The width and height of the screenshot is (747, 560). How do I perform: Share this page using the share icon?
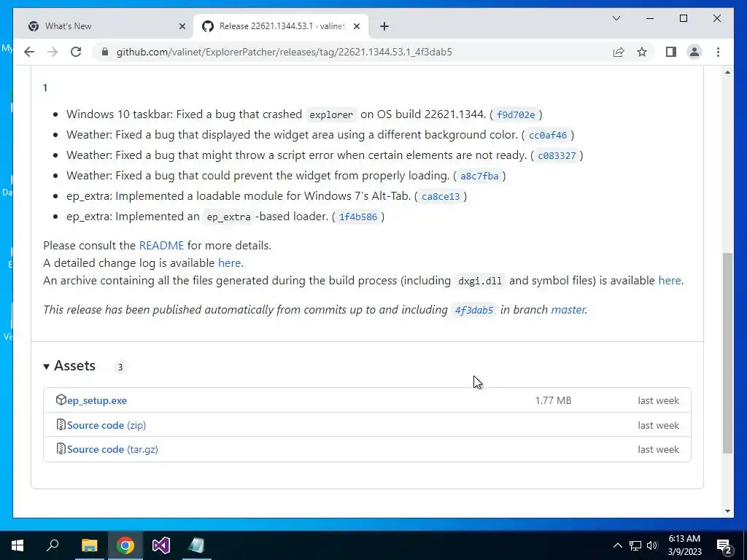pyautogui.click(x=619, y=52)
